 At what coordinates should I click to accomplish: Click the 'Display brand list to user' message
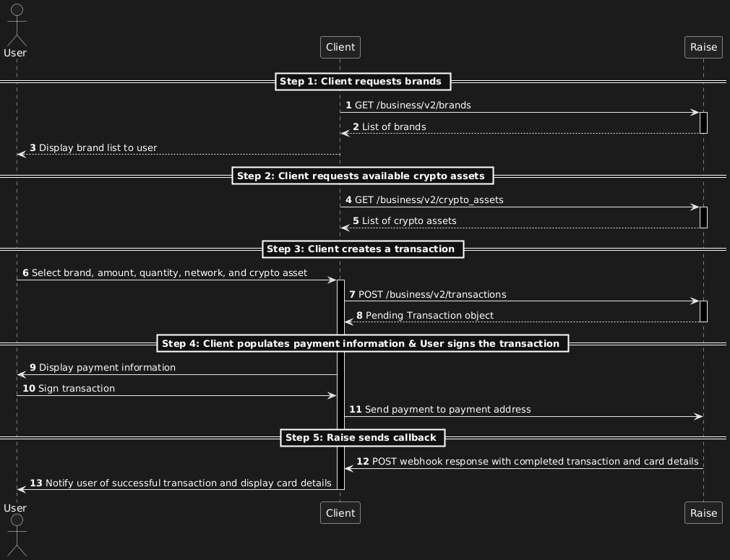[x=98, y=148]
